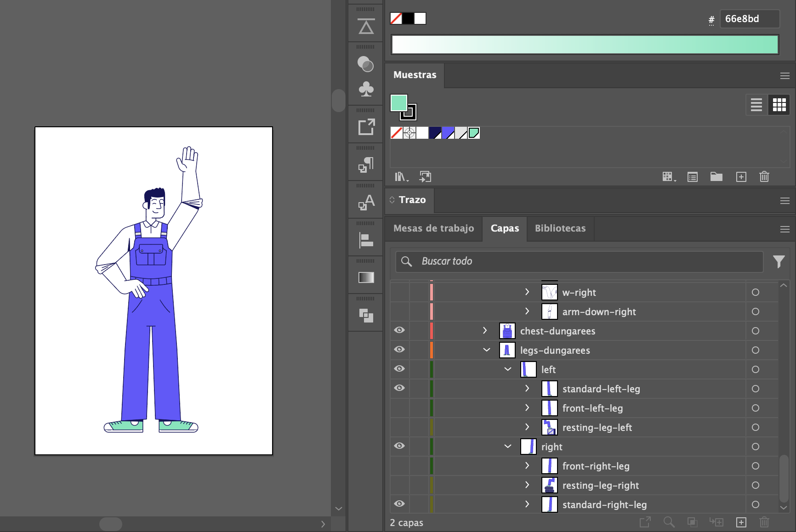
Task: Open the Pathfinder panel icon
Action: [366, 315]
